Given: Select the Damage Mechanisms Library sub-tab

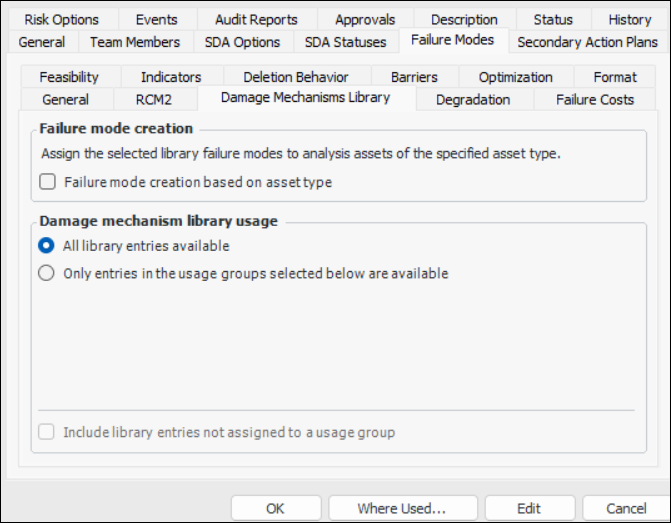Looking at the screenshot, I should [x=306, y=98].
